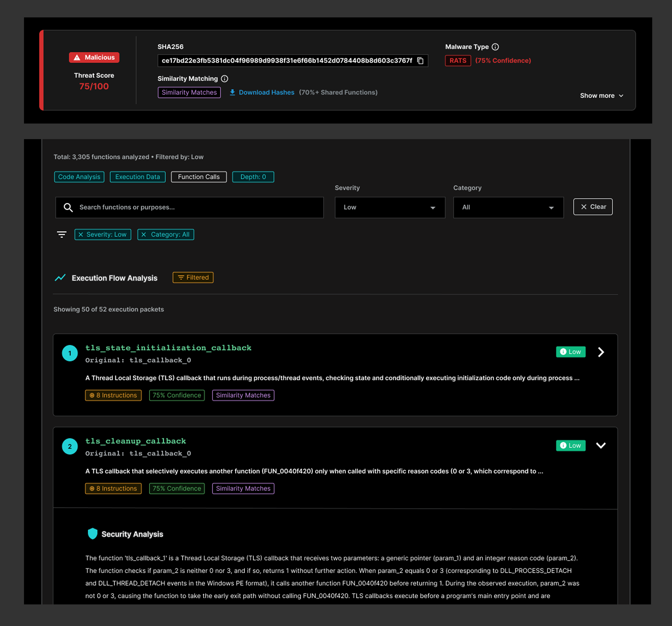Image resolution: width=672 pixels, height=626 pixels.
Task: Click the Malware Type info icon
Action: pos(495,47)
